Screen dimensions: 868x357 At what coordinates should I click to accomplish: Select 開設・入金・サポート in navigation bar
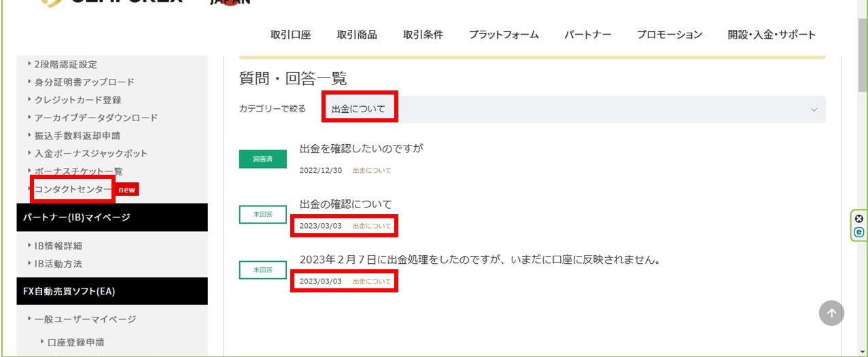tap(771, 35)
